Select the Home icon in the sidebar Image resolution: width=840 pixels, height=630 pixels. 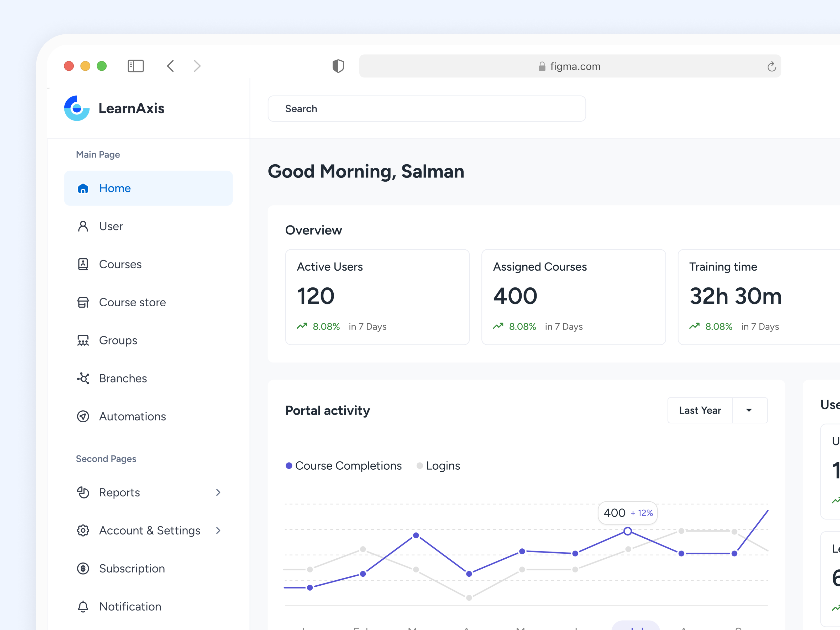tap(83, 188)
